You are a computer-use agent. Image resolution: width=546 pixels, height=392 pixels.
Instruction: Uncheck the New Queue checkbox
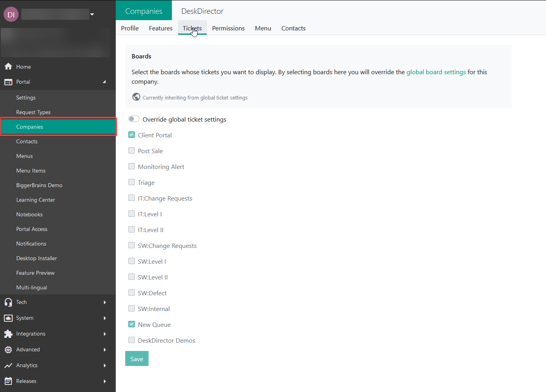132,324
